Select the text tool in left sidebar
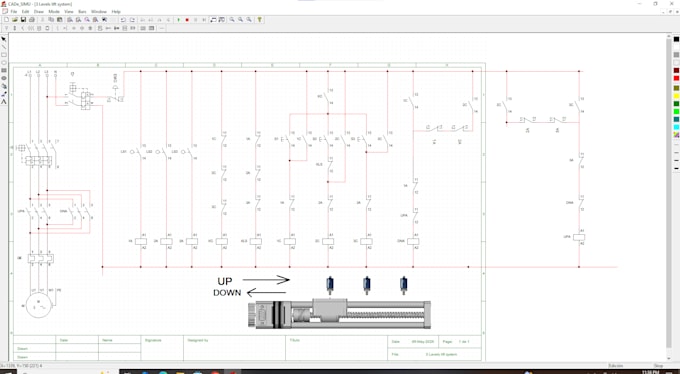This screenshot has height=374, width=680. [4, 102]
